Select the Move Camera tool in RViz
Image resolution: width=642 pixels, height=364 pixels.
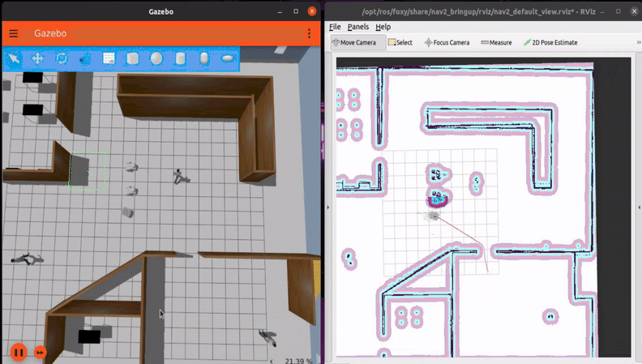(357, 43)
